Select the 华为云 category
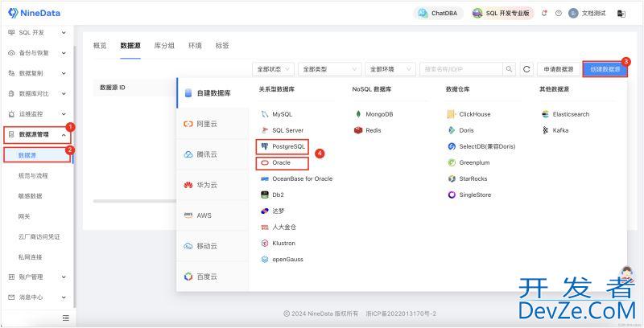Image resolution: width=644 pixels, height=328 pixels. [213, 185]
